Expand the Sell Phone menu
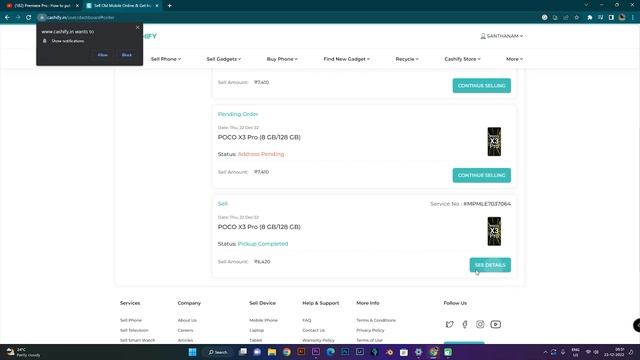640x360 pixels. point(166,59)
